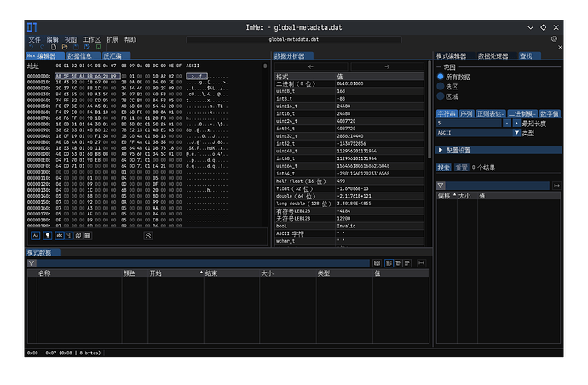Click the undo arrow in the toolbar
The image size is (588, 385).
[32, 47]
